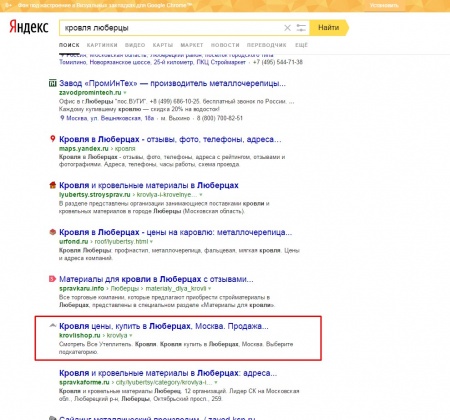Click the Яндекс logo
The height and width of the screenshot is (420, 450).
pyautogui.click(x=29, y=27)
